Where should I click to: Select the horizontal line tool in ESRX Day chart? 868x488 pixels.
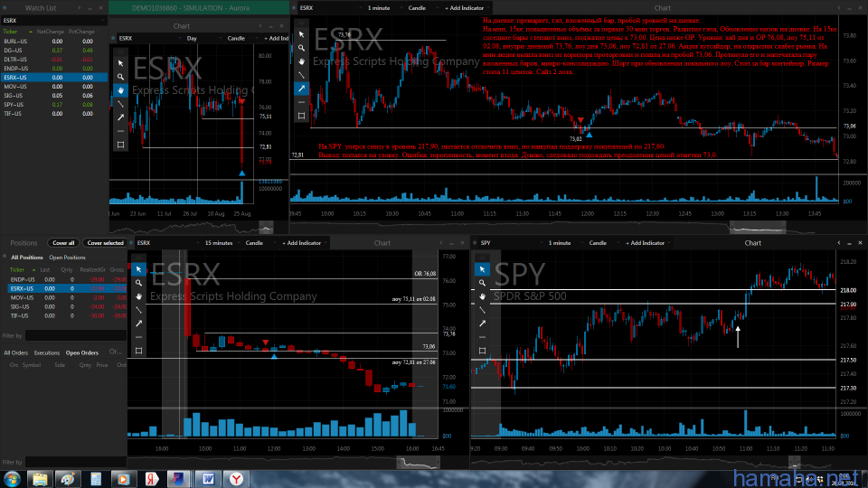pyautogui.click(x=120, y=131)
